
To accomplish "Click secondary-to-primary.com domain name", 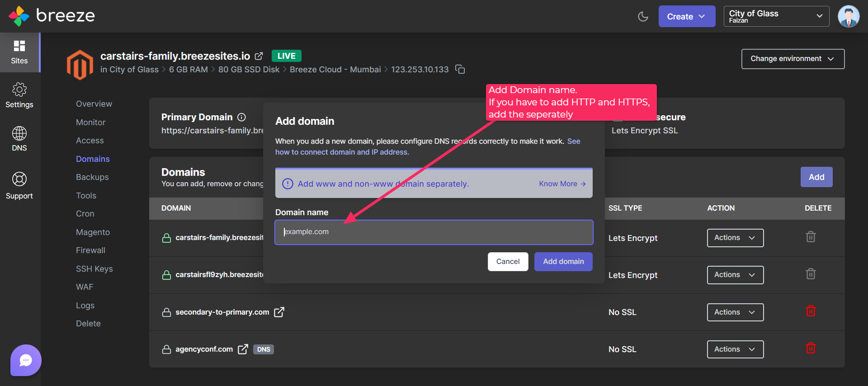I will click(222, 312).
